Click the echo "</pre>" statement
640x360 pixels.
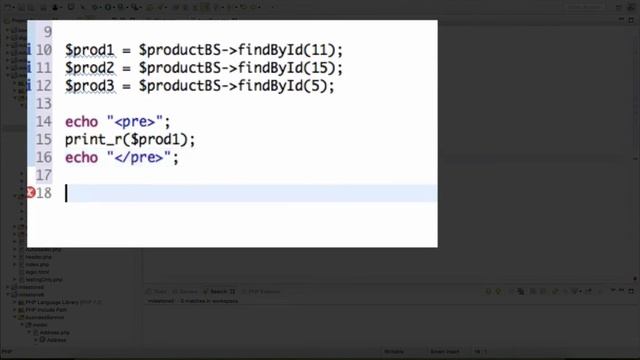(122, 158)
